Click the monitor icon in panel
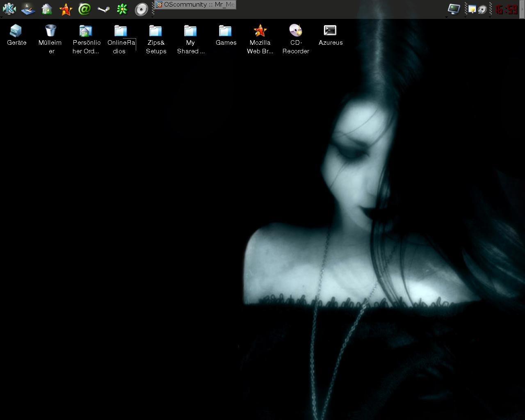This screenshot has width=525, height=420. pos(454,9)
